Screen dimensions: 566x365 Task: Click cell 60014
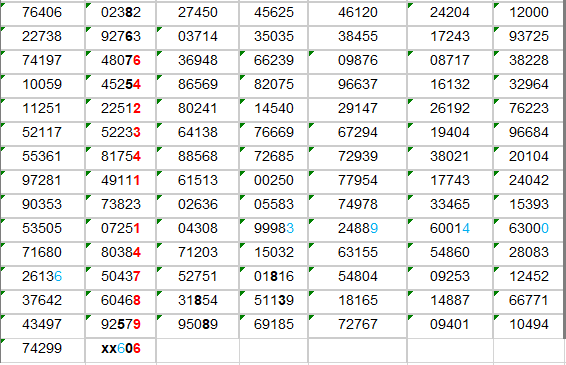450,229
